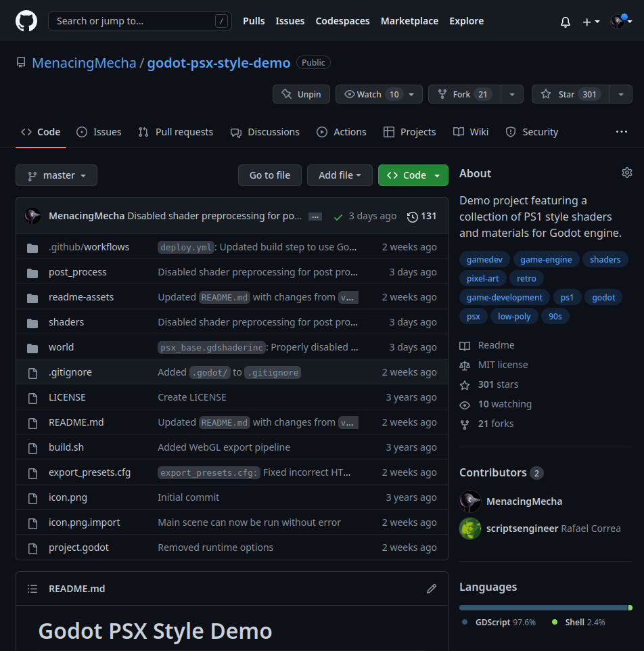Open README.md in the file list
Viewport: 644px width, 651px height.
[76, 422]
